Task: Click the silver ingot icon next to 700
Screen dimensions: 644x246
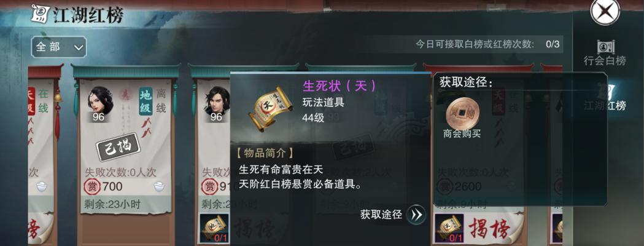Action: pyautogui.click(x=160, y=187)
